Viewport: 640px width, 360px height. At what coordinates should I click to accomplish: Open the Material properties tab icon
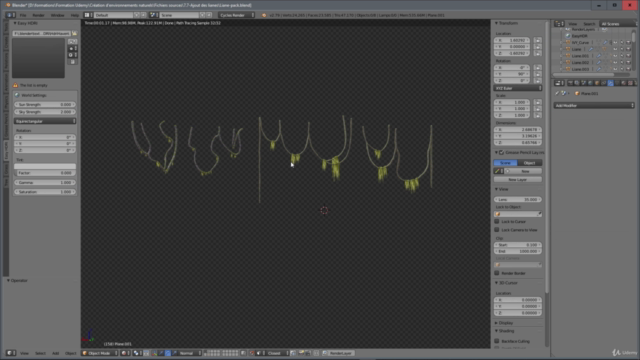click(x=624, y=83)
